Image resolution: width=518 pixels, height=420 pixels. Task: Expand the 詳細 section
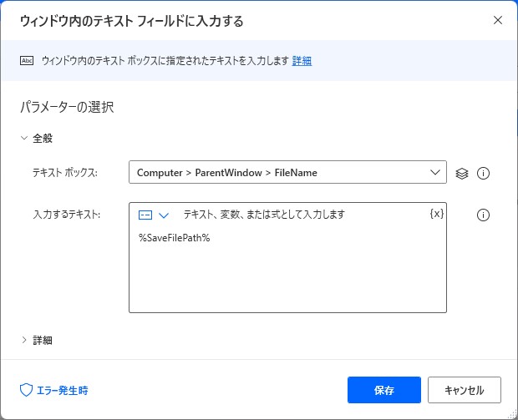(37, 340)
